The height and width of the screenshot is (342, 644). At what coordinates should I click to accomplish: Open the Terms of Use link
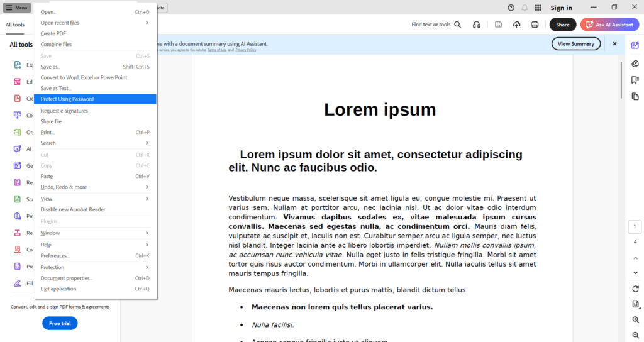pos(217,50)
